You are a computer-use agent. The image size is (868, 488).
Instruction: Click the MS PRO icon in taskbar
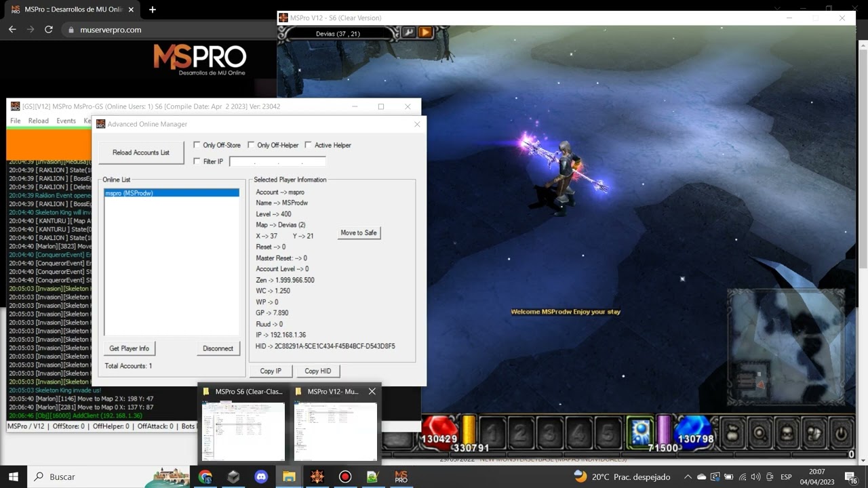401,476
